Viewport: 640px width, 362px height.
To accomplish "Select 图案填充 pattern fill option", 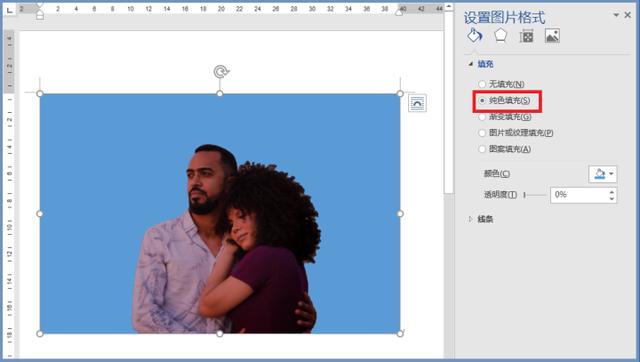I will pyautogui.click(x=504, y=149).
